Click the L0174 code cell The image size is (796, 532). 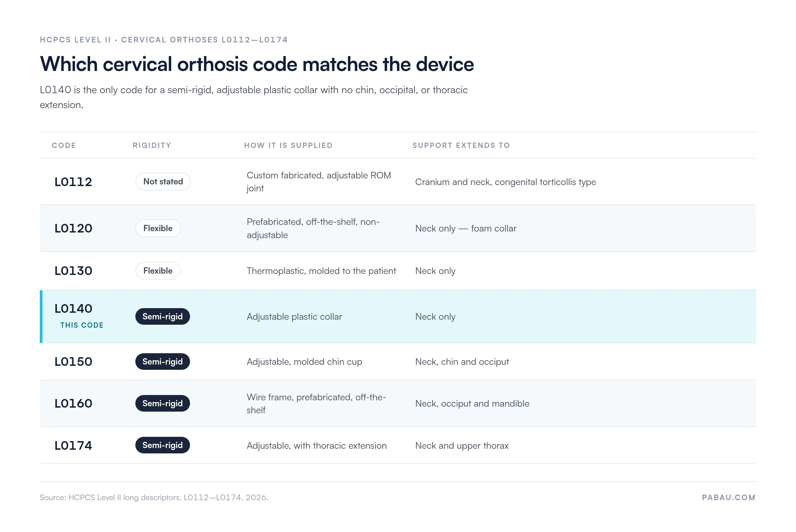(73, 445)
